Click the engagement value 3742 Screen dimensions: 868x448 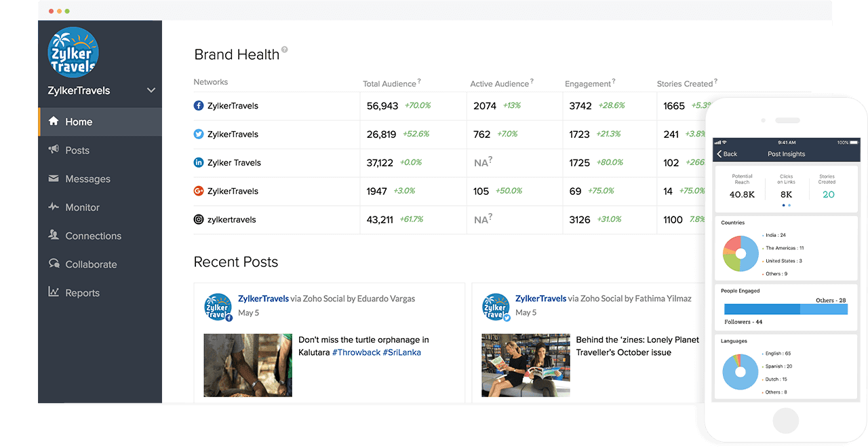click(580, 106)
